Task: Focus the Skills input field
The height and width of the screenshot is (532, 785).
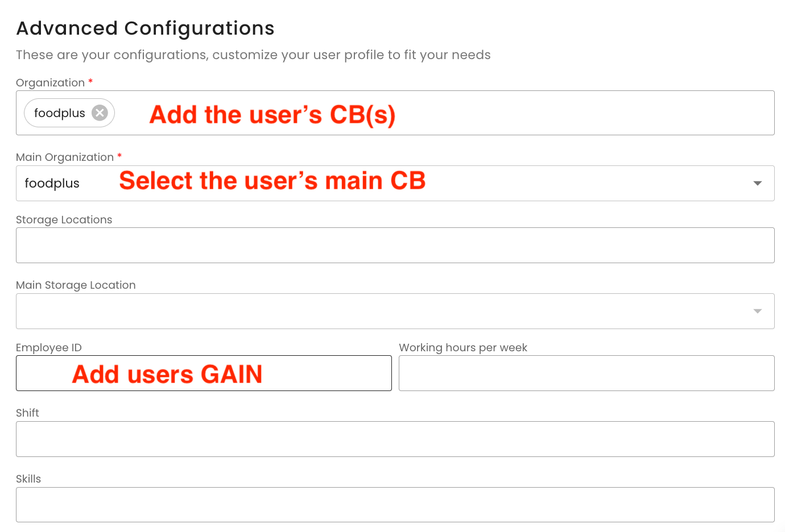Action: 395,505
